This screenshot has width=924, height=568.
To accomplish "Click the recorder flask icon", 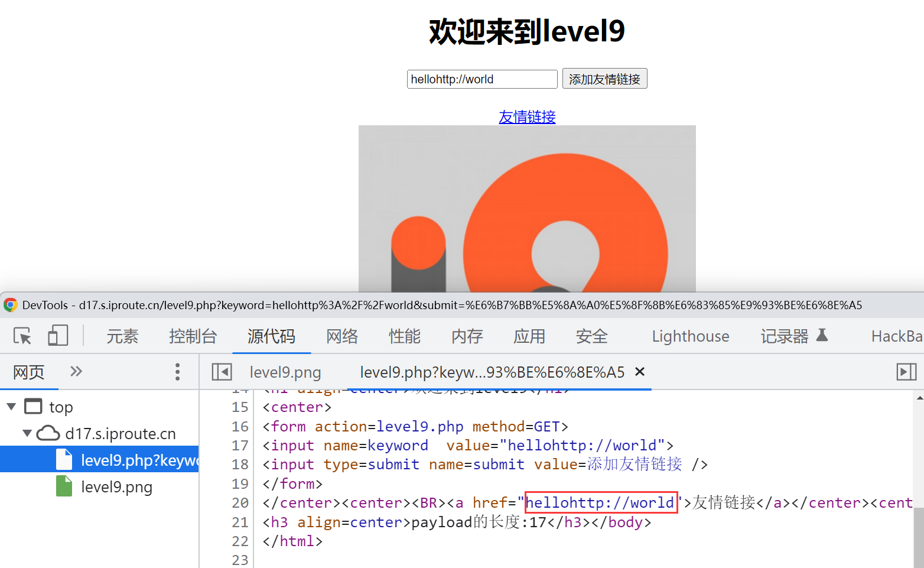I will coord(822,335).
